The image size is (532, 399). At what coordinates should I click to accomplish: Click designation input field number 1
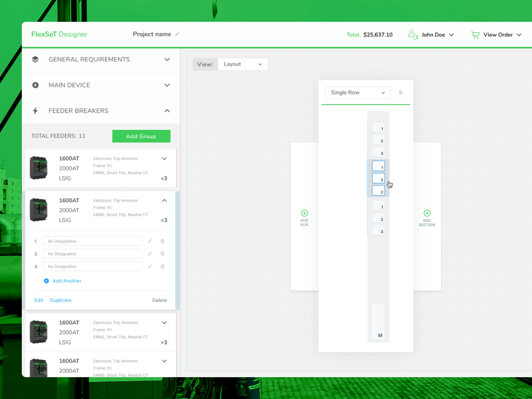92,241
